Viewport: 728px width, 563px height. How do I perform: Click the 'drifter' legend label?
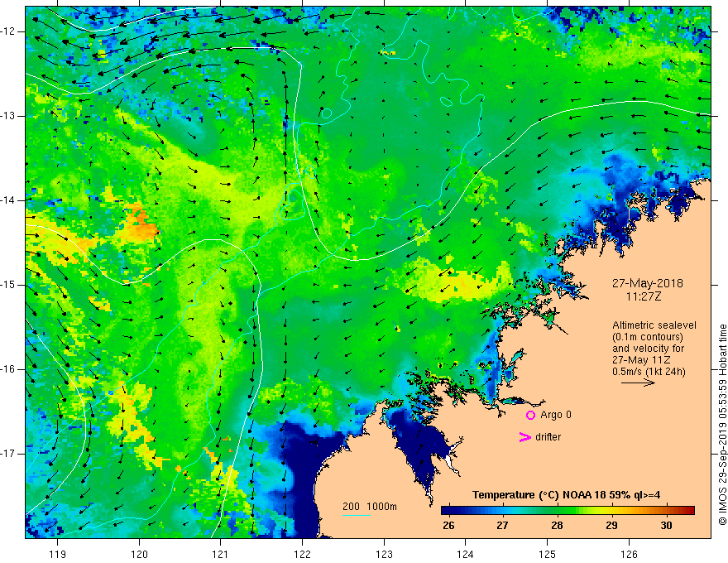548,437
